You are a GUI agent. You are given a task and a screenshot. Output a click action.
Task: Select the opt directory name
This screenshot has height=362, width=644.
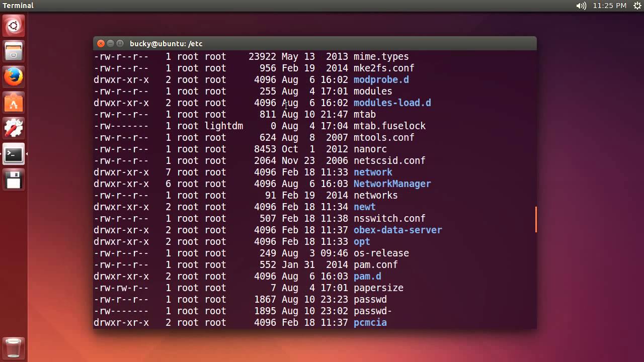pos(362,241)
